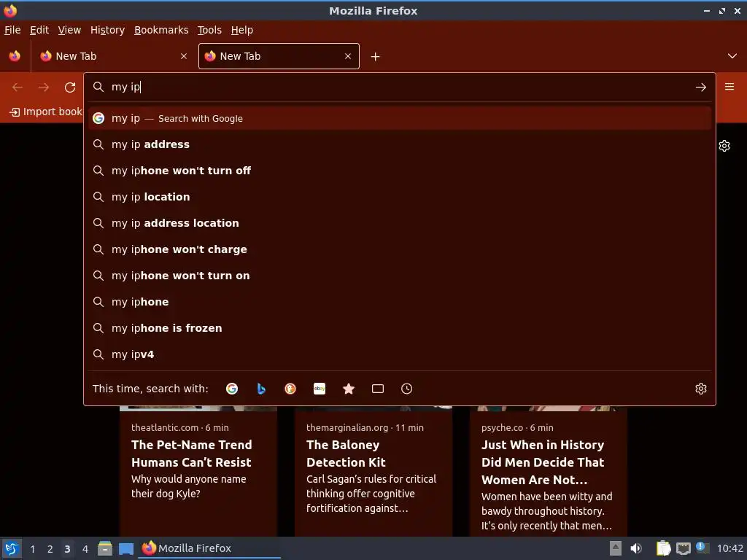Click Mozilla Firefox taskbar window button
This screenshot has width=747, height=560.
pos(209,548)
